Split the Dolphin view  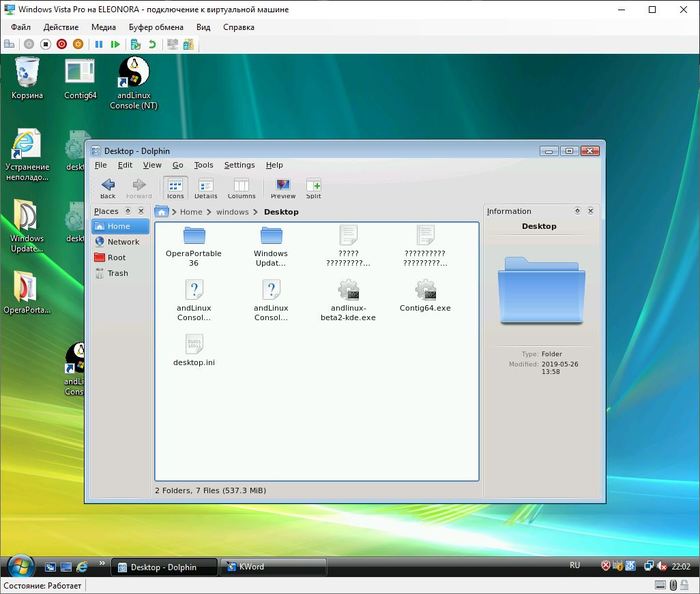313,188
